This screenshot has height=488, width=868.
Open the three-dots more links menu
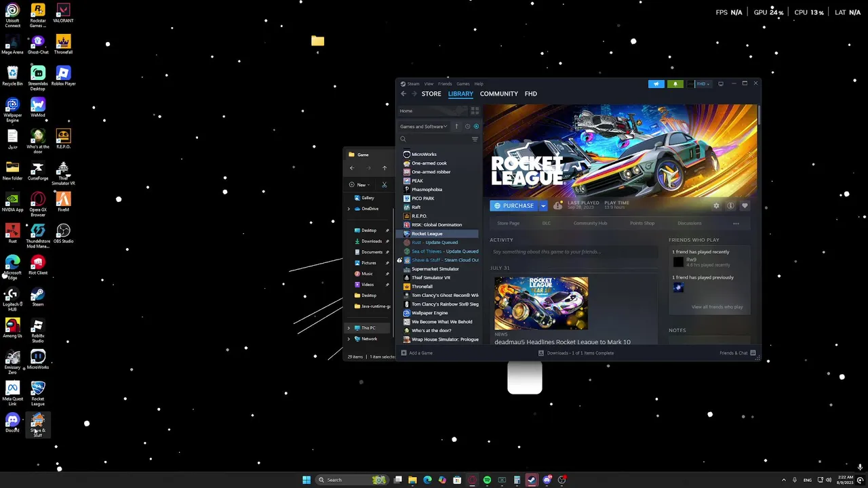(736, 224)
